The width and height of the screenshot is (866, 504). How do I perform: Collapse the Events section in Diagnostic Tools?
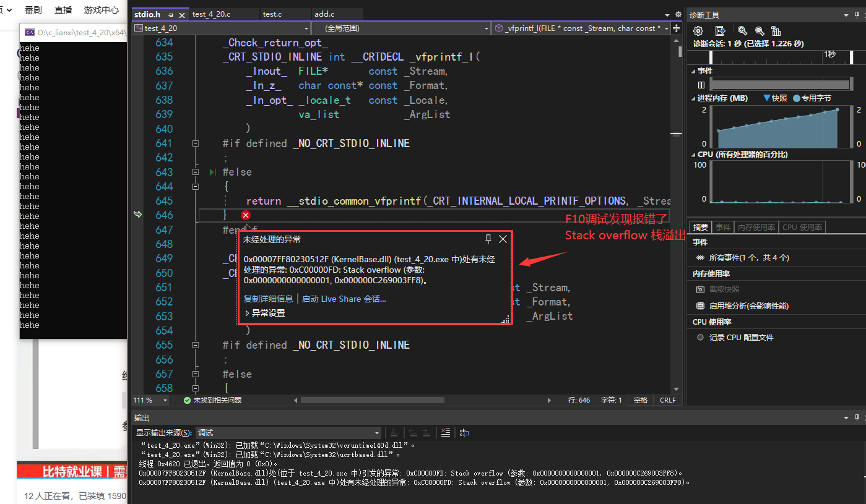693,71
